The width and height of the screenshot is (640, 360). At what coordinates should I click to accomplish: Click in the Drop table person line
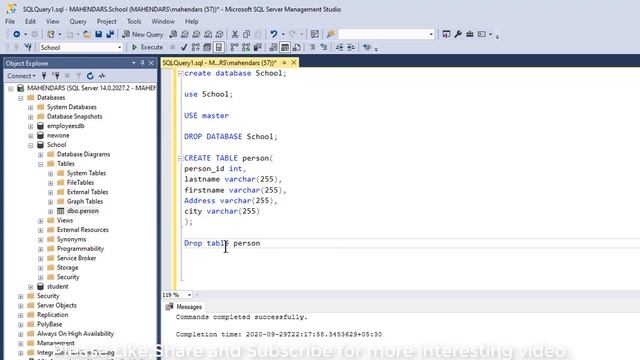(x=222, y=243)
